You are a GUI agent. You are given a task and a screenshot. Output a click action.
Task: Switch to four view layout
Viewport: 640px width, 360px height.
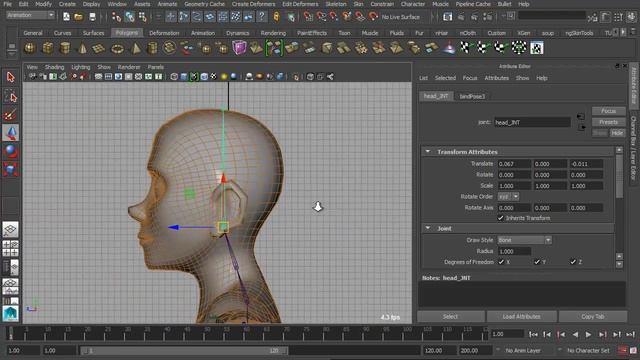tap(11, 248)
